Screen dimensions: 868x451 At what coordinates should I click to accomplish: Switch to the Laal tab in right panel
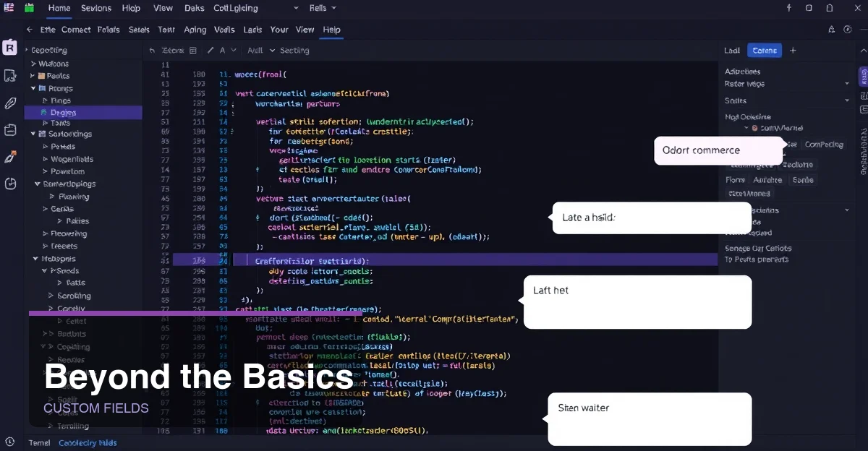pyautogui.click(x=731, y=50)
